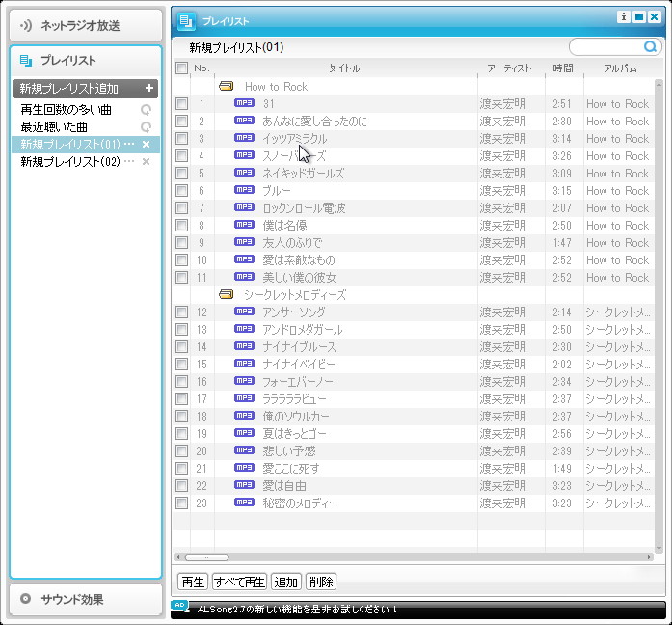Click 新規プレイリスト追加 button
672x625 pixels.
point(86,89)
